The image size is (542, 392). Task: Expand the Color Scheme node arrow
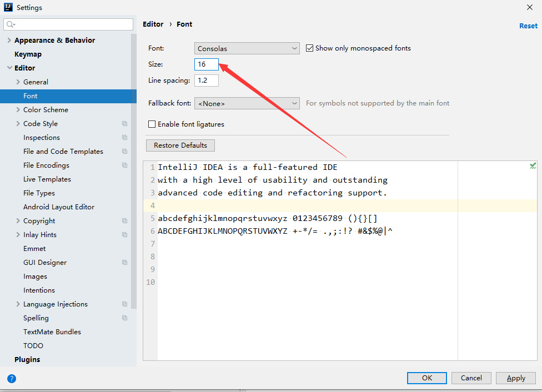pyautogui.click(x=18, y=109)
